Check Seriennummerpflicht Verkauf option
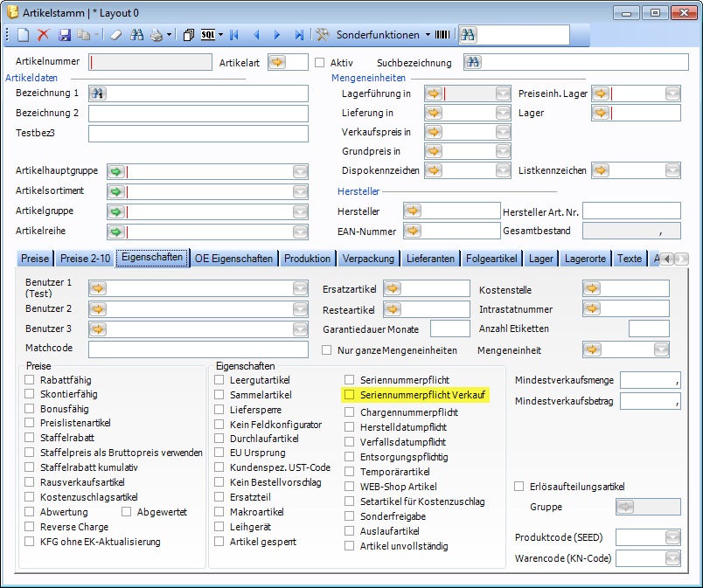The width and height of the screenshot is (703, 588). pyautogui.click(x=350, y=396)
